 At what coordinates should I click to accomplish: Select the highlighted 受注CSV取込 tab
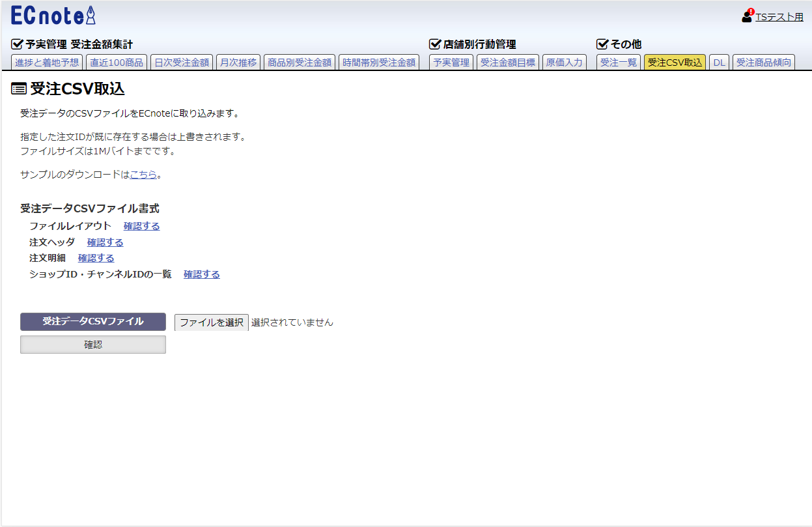[x=675, y=63]
